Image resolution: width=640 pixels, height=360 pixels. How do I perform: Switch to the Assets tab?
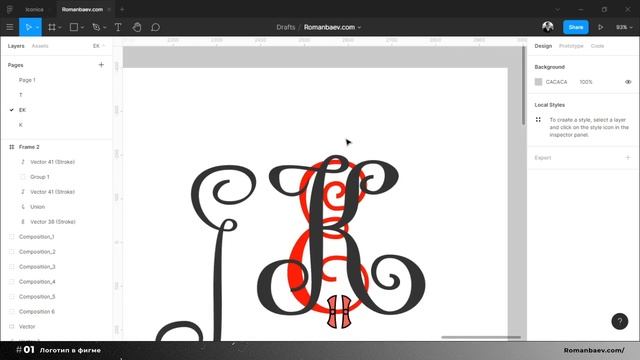(x=40, y=46)
